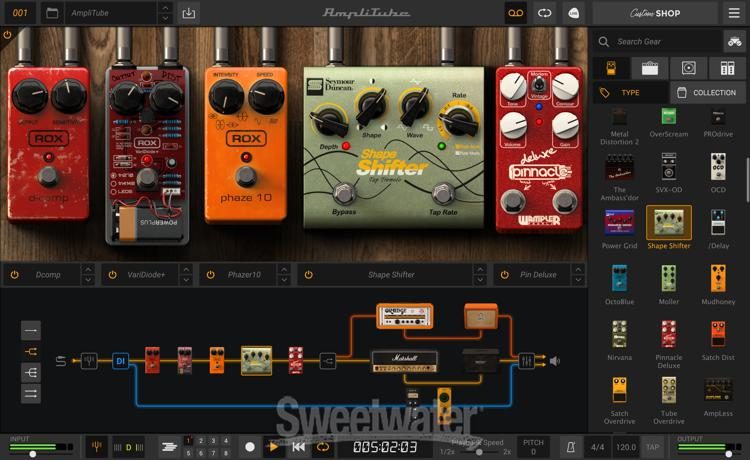Click the TAP tempo button
Screen dimensions: 750x460
tap(653, 447)
